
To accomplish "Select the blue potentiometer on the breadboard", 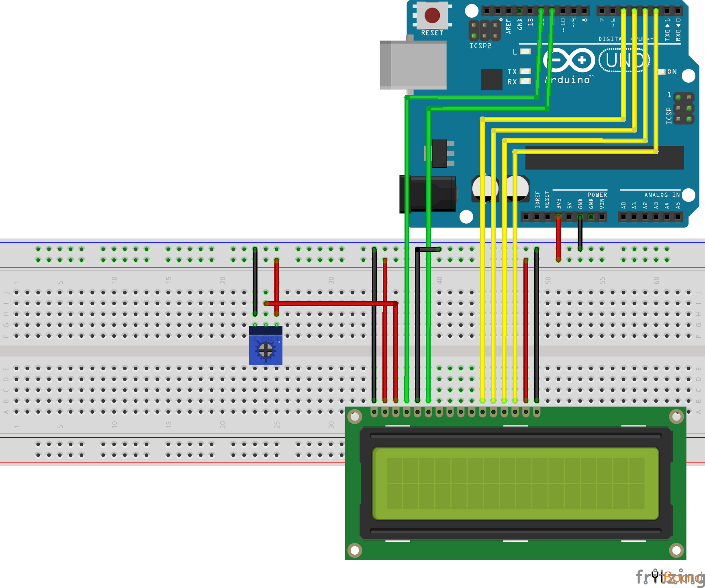I will (x=266, y=345).
